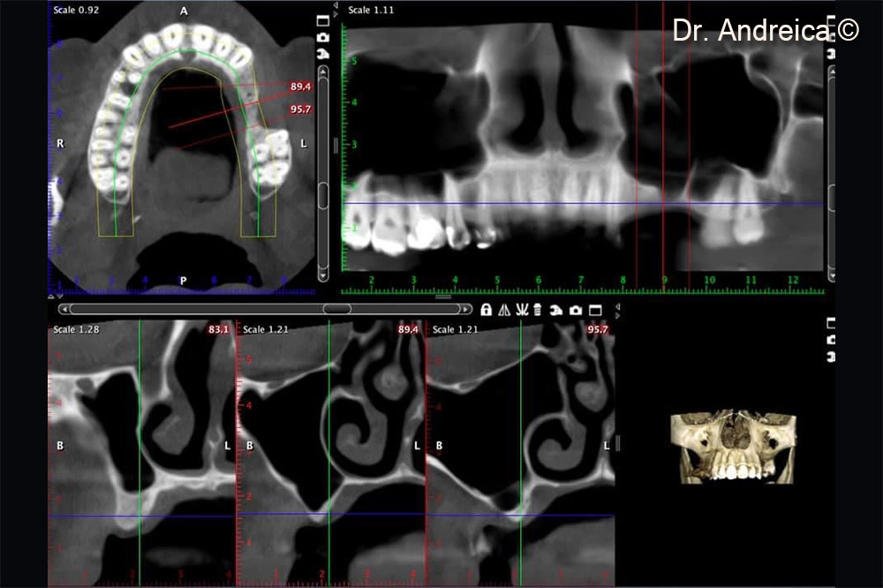Click the cross-section horizontal scrollbar thumb
Screen dimensions: 883x588
(336, 309)
